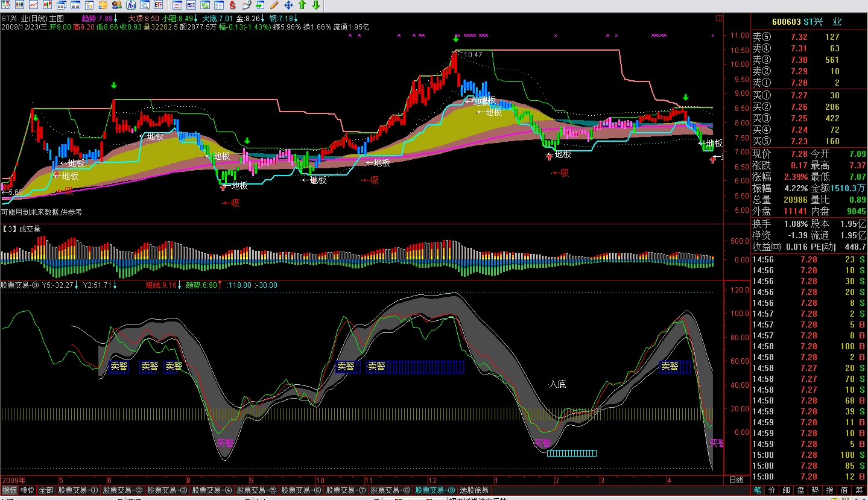Open the checklist report toolbar icon
This screenshot has width=868, height=500.
click(x=5, y=5)
